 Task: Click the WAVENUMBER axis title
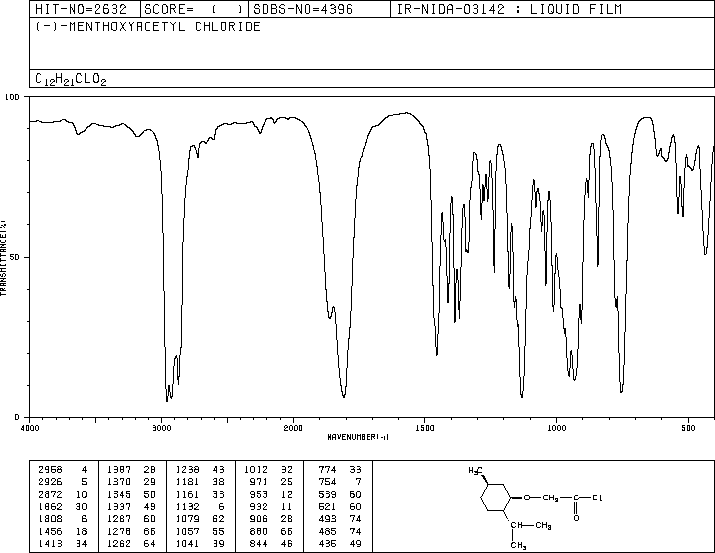tap(358, 437)
